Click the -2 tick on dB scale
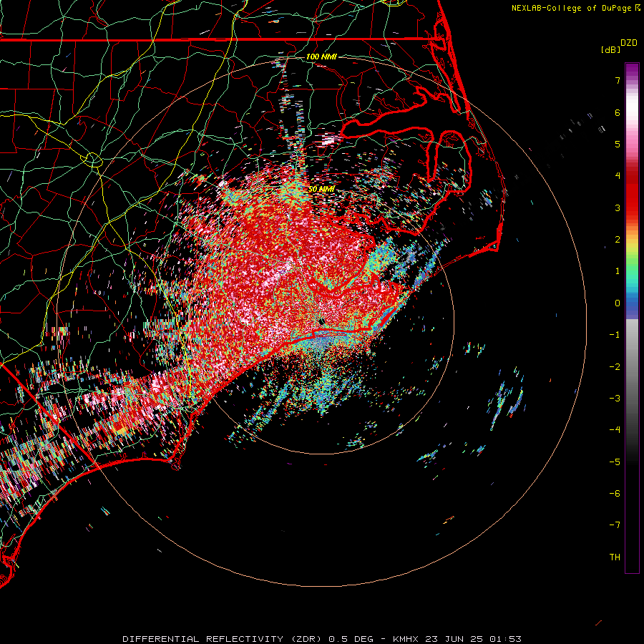Image resolution: width=644 pixels, height=644 pixels. point(615,366)
